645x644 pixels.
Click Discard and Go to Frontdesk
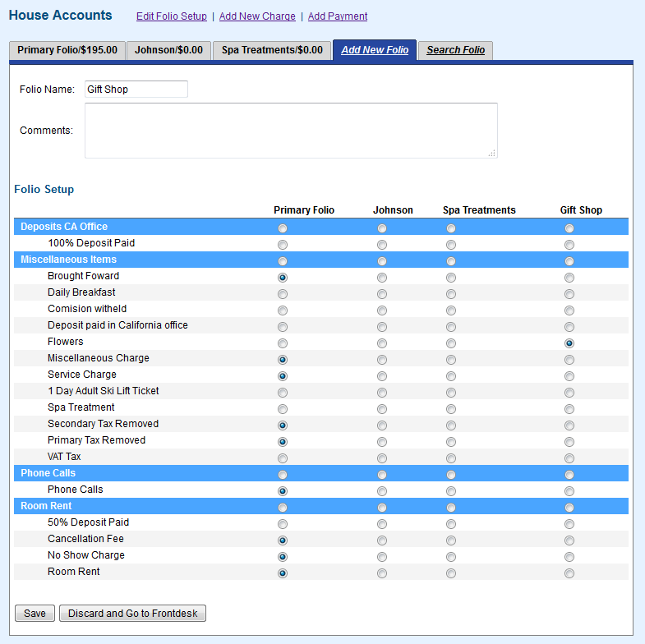[x=132, y=613]
